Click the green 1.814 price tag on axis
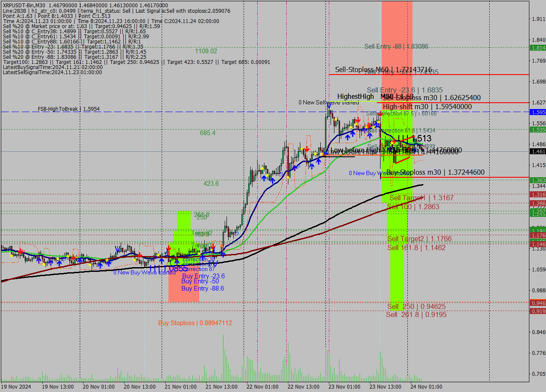546x392 pixels. 537,48
